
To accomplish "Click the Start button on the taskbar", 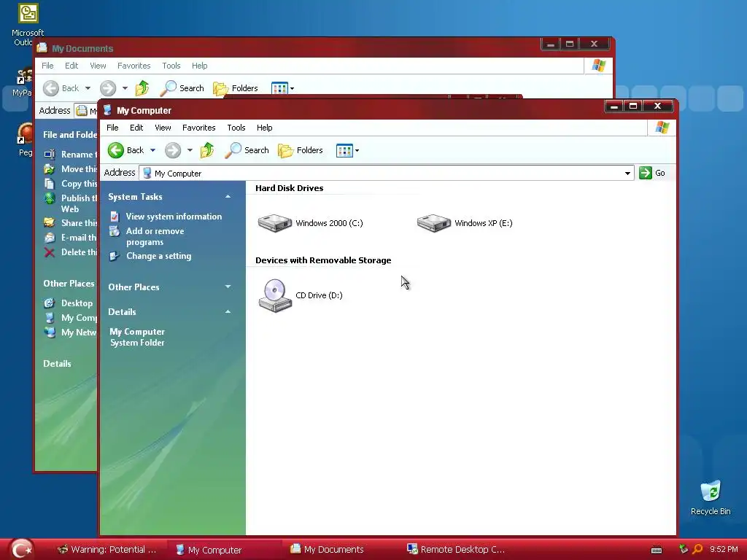I will coord(21,549).
